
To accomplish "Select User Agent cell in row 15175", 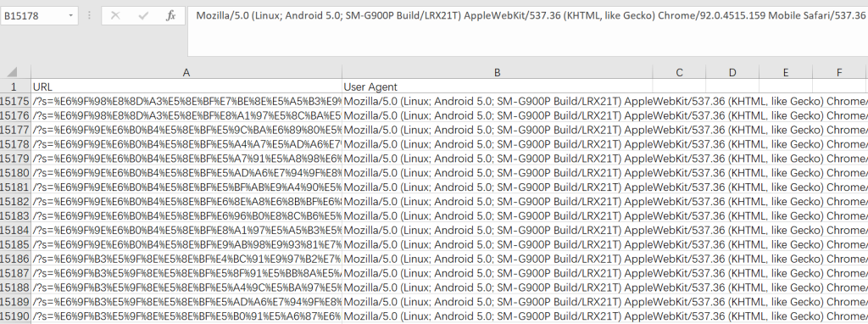I will (x=497, y=101).
